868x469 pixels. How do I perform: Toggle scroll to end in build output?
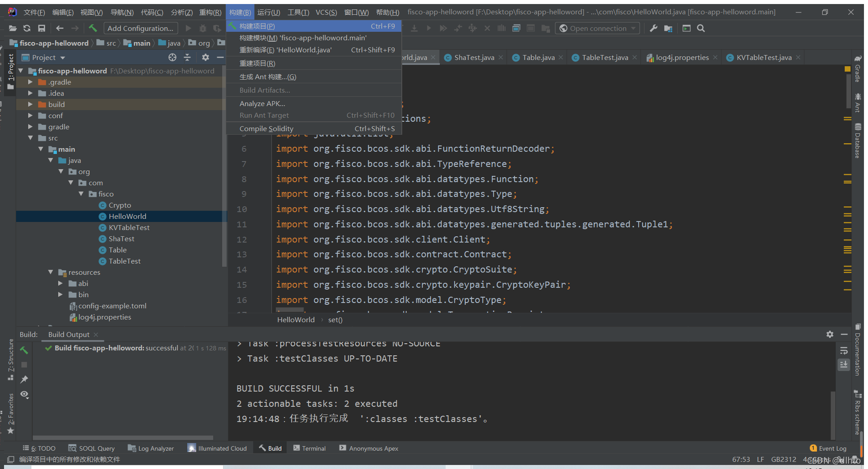coord(844,365)
